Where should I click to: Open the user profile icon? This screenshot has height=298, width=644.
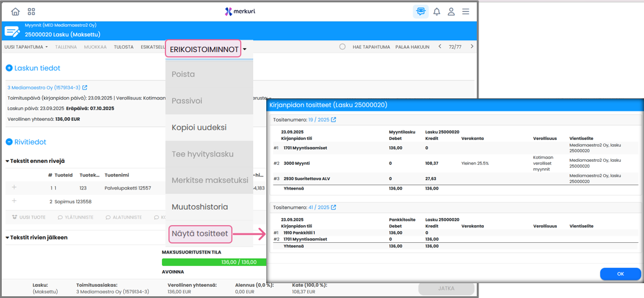click(x=451, y=11)
